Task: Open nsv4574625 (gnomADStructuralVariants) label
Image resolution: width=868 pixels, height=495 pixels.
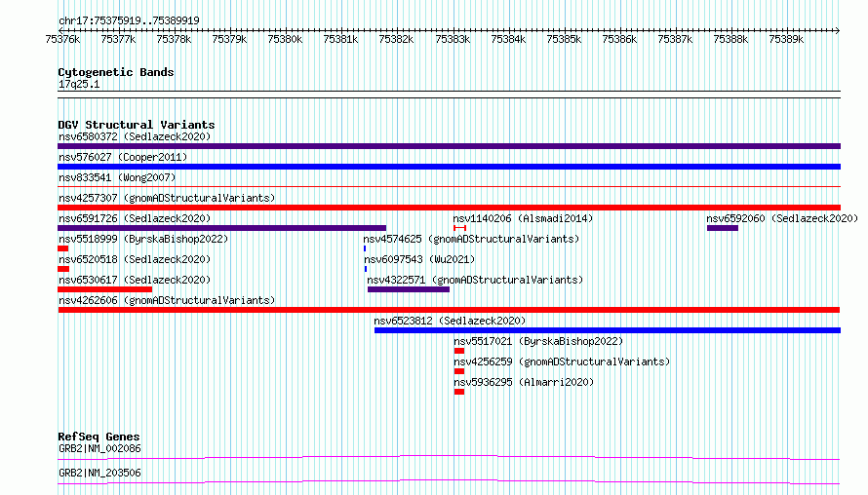Action: click(x=471, y=239)
